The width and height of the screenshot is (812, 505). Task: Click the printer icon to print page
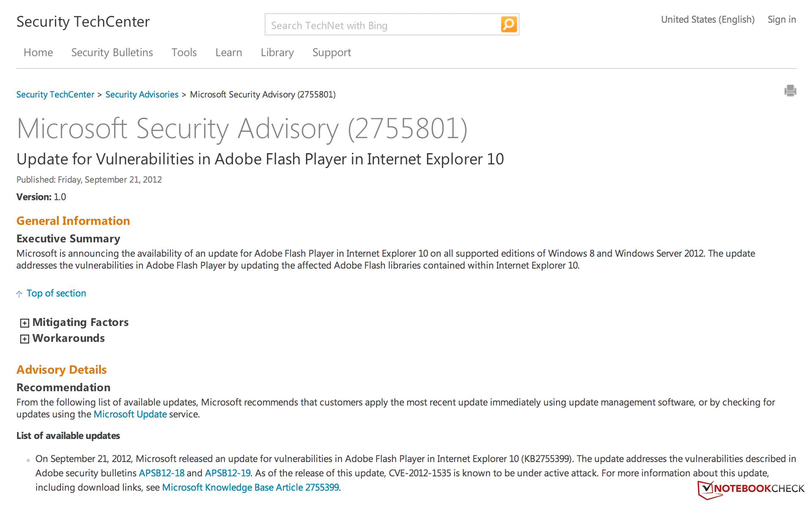point(790,91)
